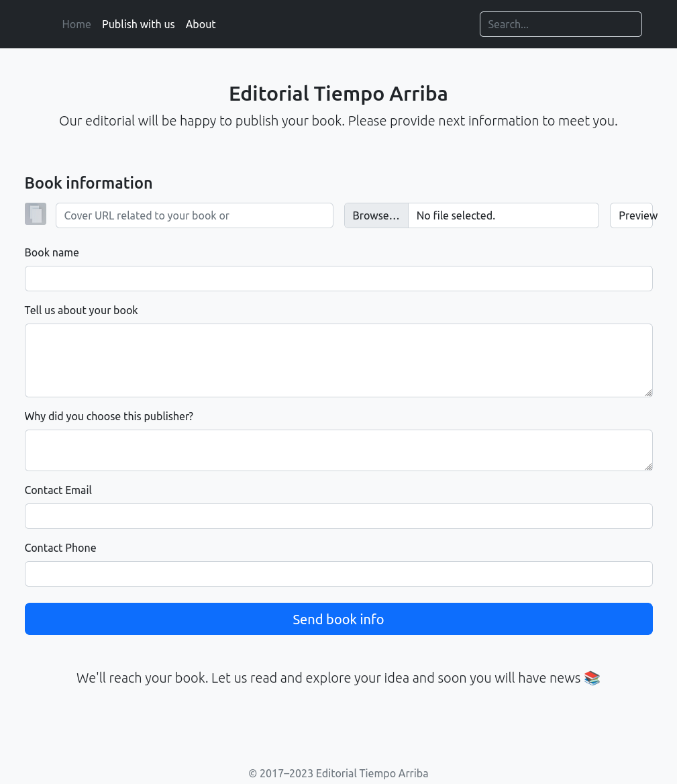Select the Contact Email input box
Image resolution: width=677 pixels, height=784 pixels.
pyautogui.click(x=338, y=516)
